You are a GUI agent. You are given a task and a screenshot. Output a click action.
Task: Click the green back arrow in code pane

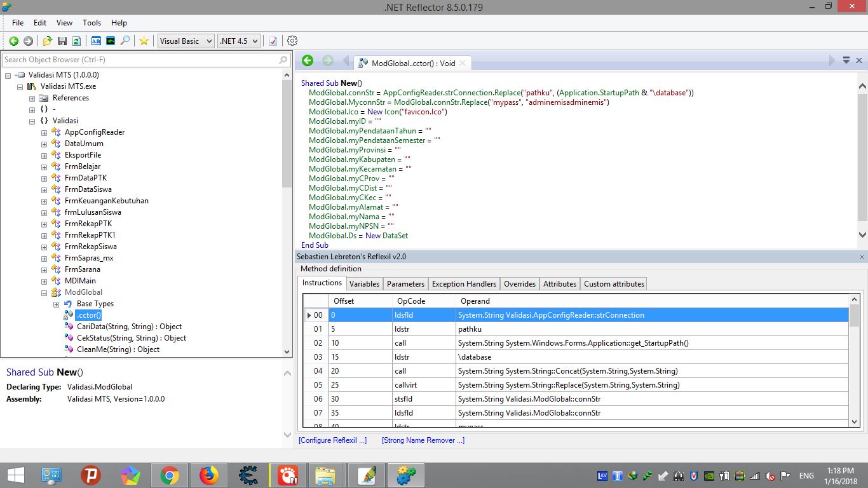tap(308, 60)
